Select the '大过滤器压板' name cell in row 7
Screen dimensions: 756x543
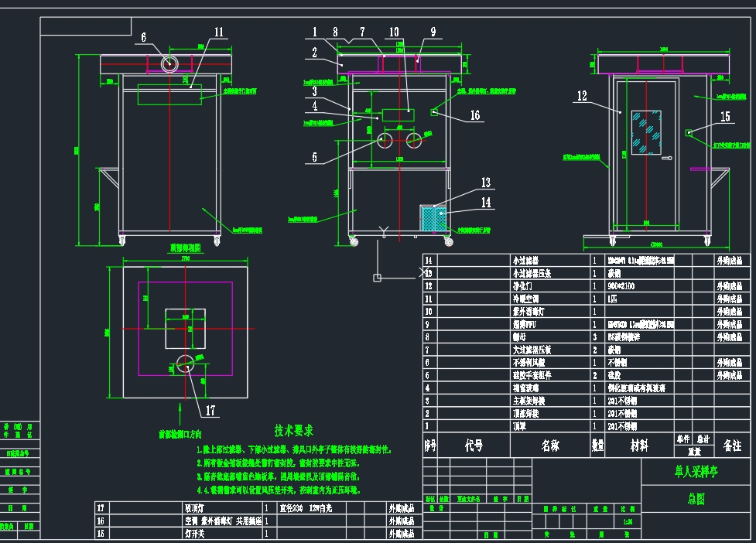(x=532, y=350)
